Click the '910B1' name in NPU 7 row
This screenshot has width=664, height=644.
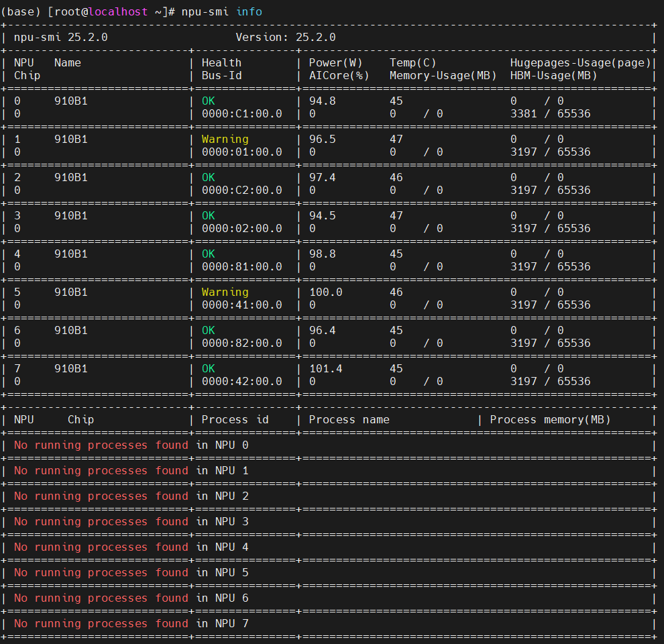[x=70, y=368]
